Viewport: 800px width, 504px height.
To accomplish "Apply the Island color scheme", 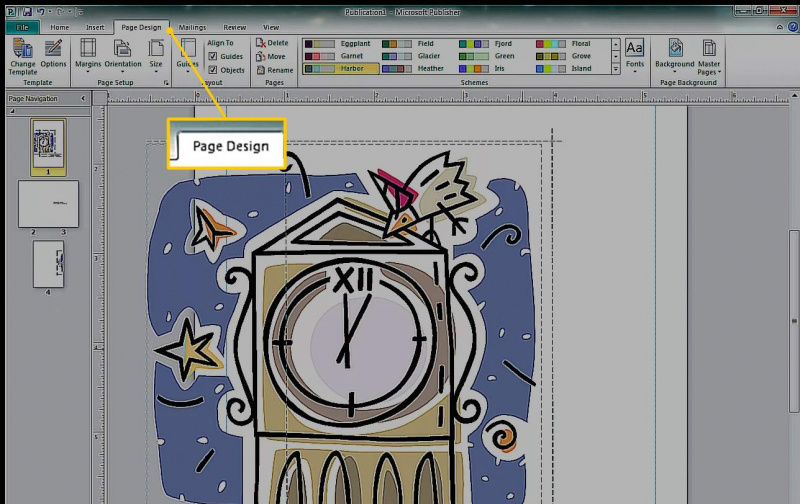I will tap(571, 68).
